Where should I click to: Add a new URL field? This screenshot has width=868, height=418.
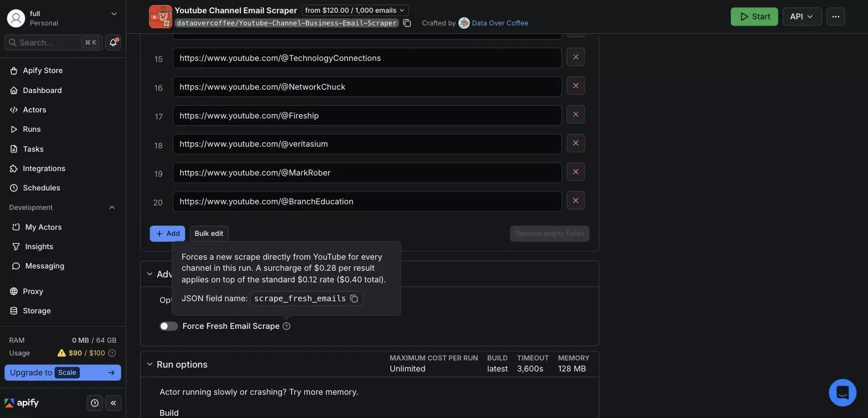(167, 234)
